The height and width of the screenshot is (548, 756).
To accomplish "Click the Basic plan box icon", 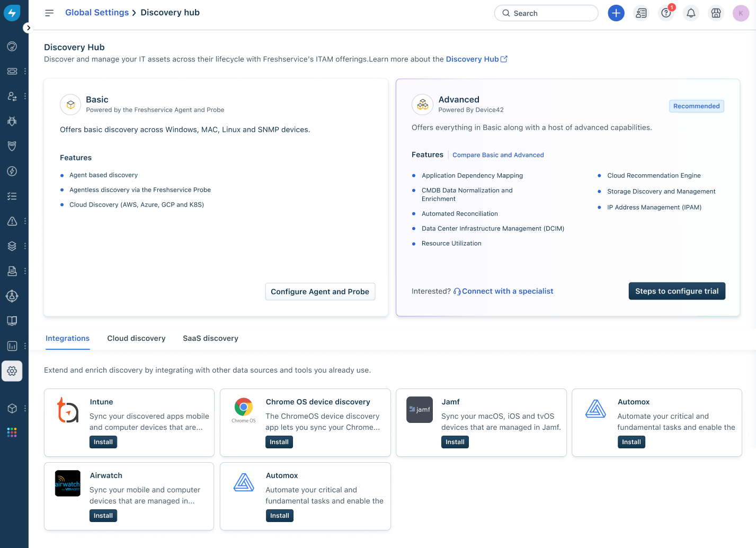I will click(70, 105).
